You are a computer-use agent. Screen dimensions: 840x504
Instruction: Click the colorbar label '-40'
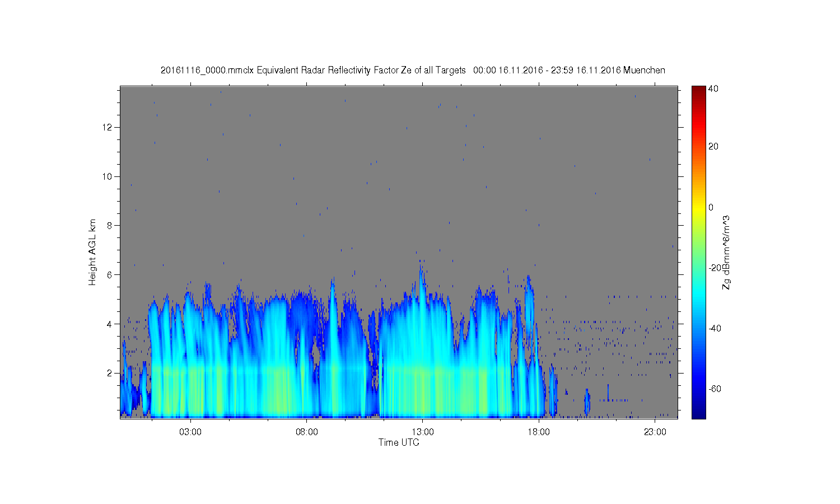pos(715,328)
